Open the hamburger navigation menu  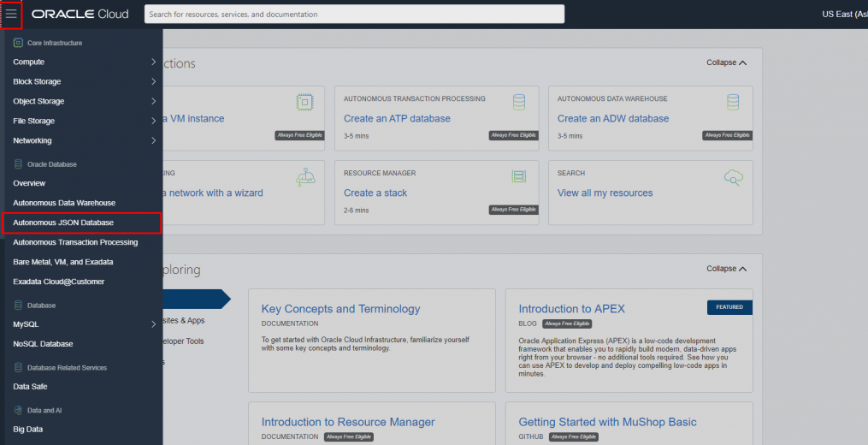tap(11, 14)
